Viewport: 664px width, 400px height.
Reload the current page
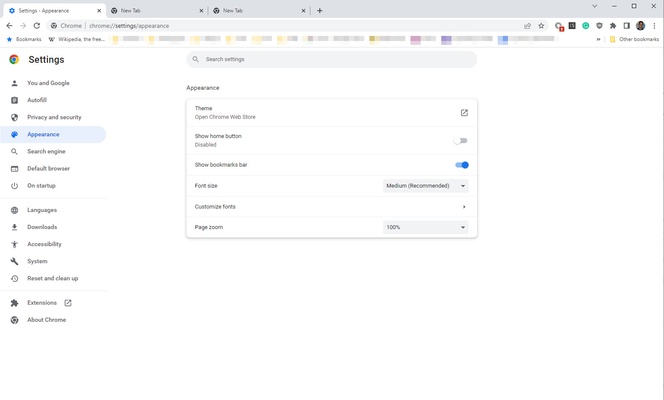pyautogui.click(x=37, y=26)
